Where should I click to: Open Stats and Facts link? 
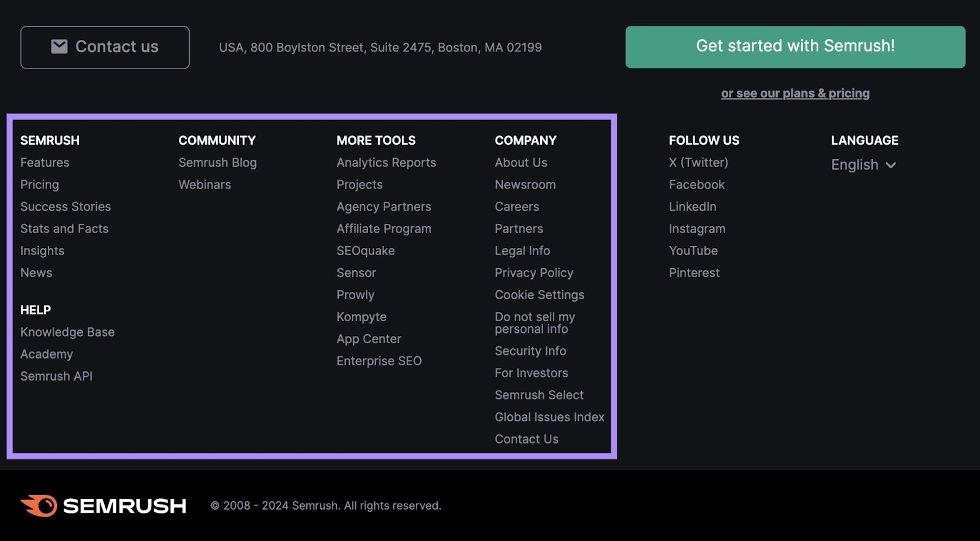tap(64, 228)
